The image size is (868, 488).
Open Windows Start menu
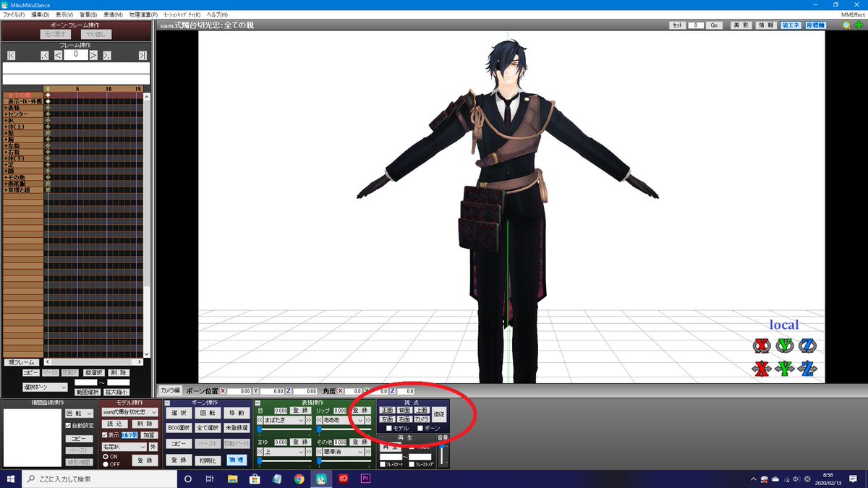(11, 479)
